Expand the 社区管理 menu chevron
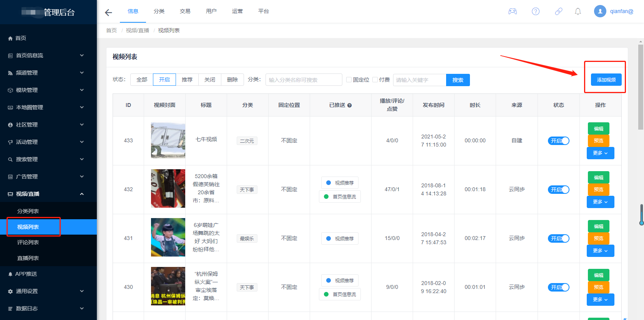The image size is (644, 320). pos(82,125)
